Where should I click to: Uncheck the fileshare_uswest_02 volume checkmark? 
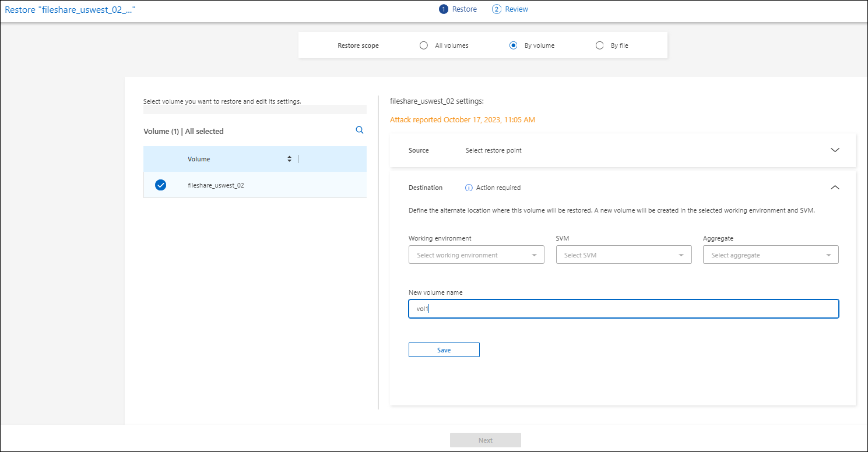click(x=161, y=185)
